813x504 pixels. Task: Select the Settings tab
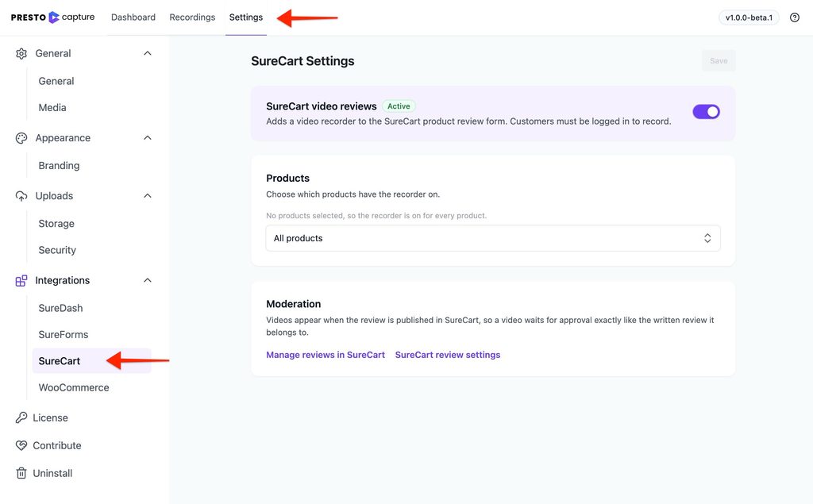point(246,17)
